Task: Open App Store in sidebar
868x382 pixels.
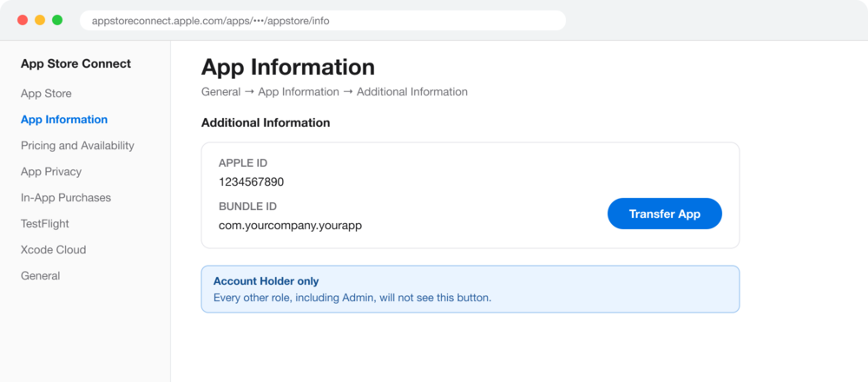Action: point(46,94)
